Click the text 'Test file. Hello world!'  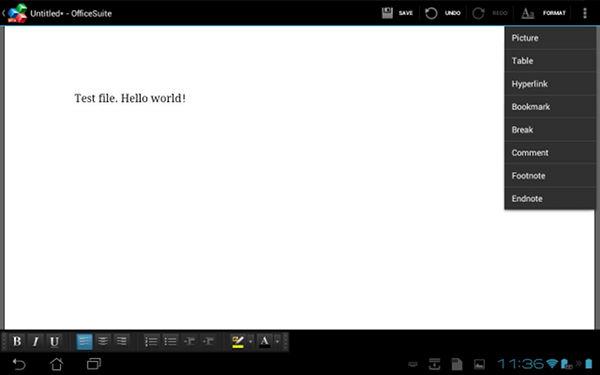130,98
